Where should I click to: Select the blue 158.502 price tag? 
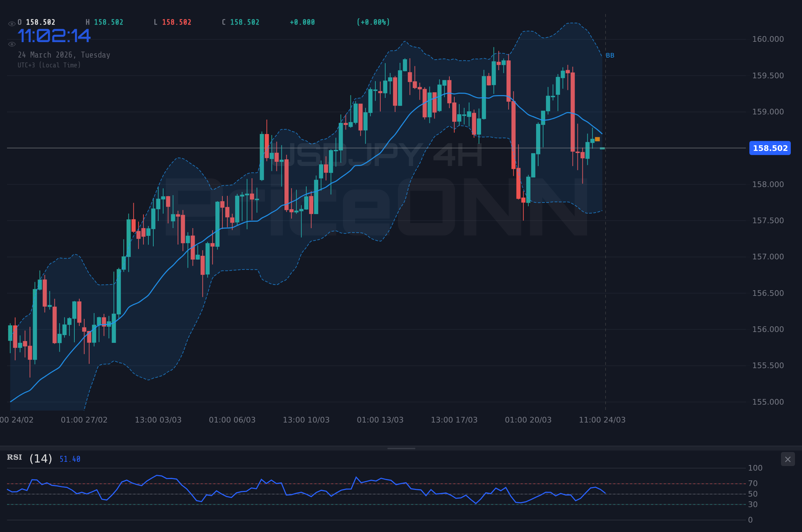770,148
